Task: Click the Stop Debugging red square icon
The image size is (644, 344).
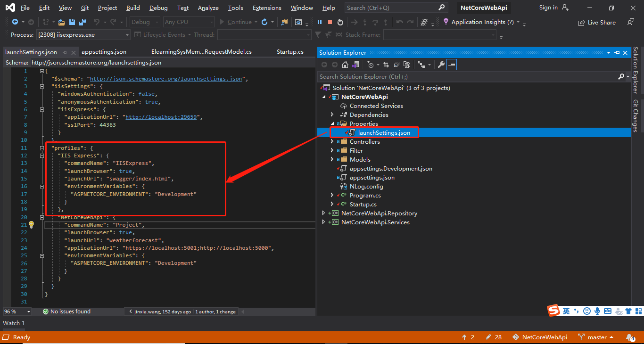Action: [x=330, y=22]
